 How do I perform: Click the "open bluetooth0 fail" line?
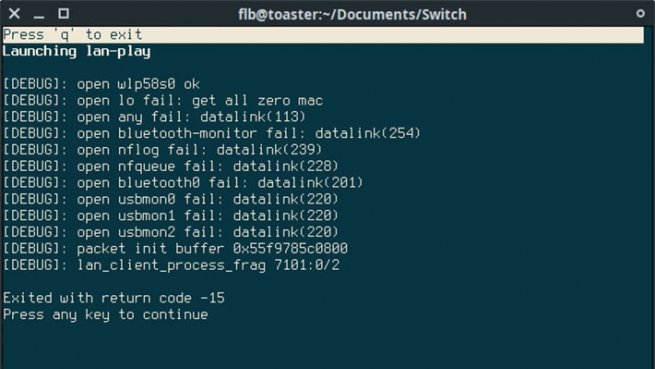183,183
